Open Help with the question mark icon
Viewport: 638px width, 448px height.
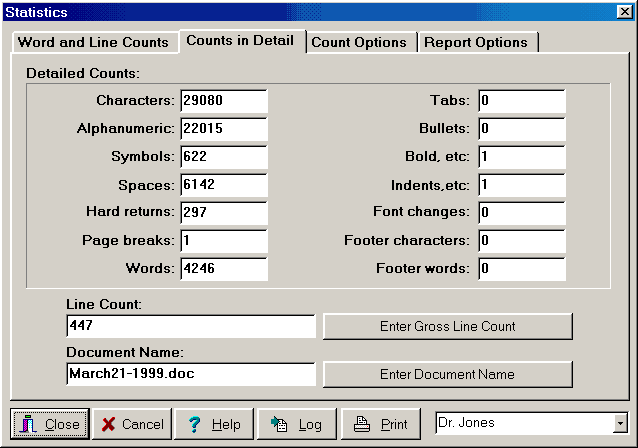(214, 424)
